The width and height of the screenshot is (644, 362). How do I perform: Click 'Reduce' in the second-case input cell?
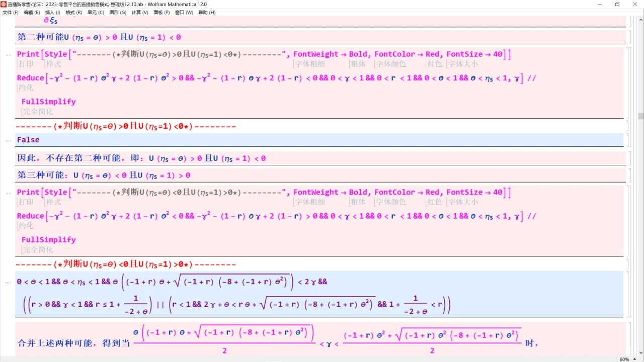[31, 78]
